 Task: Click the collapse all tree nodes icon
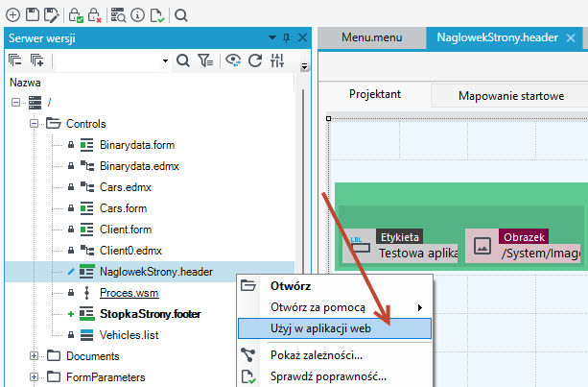(x=15, y=60)
